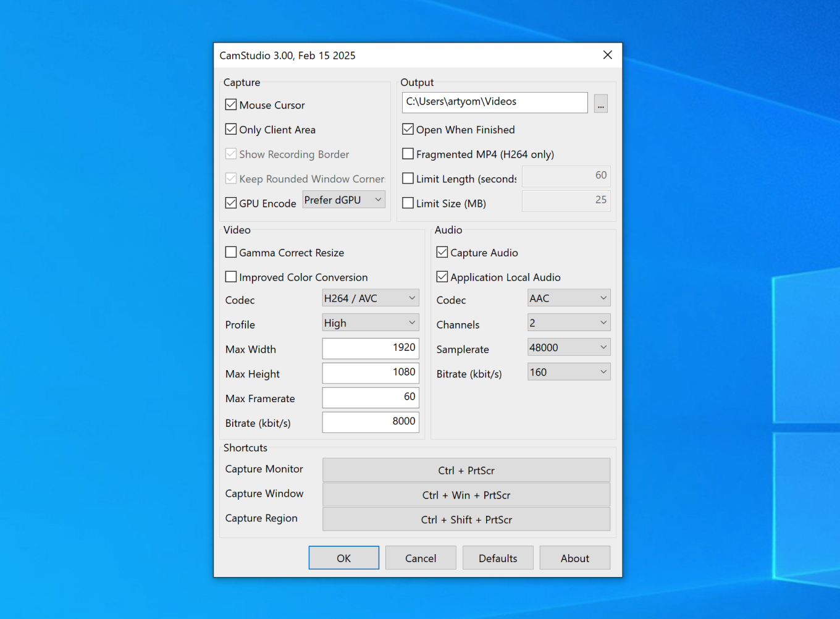Click the Capture Monitor shortcut button

tap(466, 470)
